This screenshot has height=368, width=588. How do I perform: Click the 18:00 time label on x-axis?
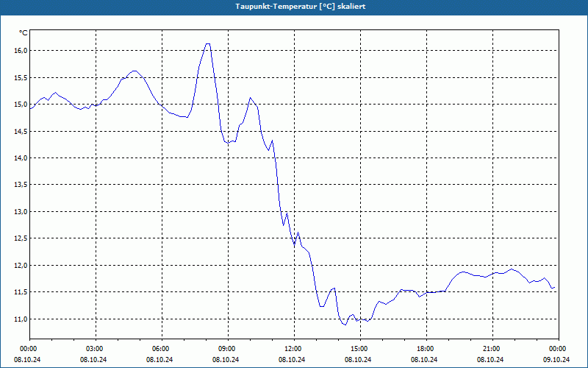[x=426, y=349]
